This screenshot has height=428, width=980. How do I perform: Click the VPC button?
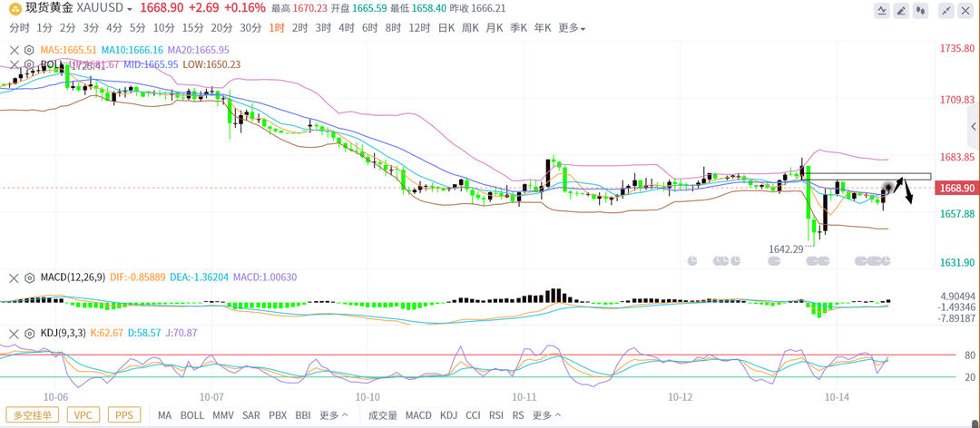pos(83,415)
